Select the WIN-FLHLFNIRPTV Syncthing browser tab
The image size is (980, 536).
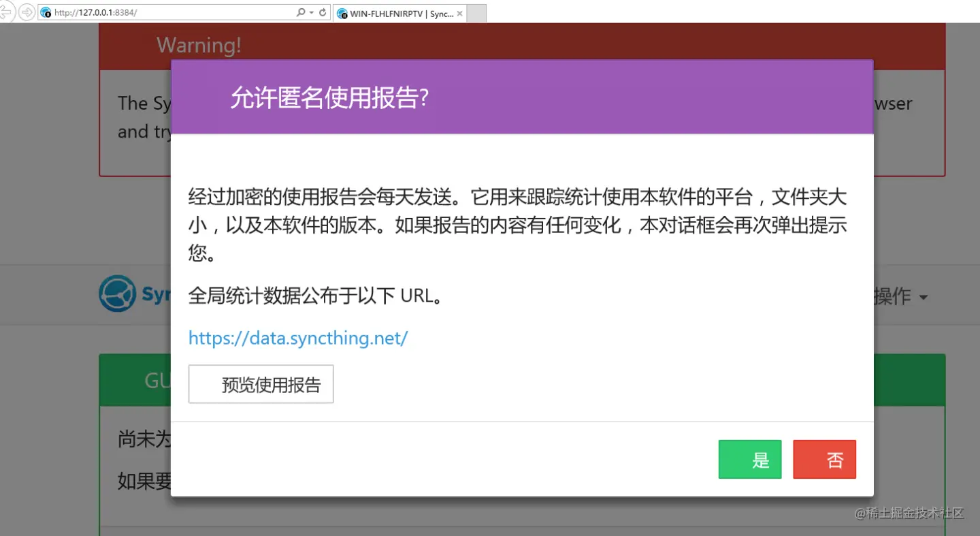pyautogui.click(x=401, y=14)
